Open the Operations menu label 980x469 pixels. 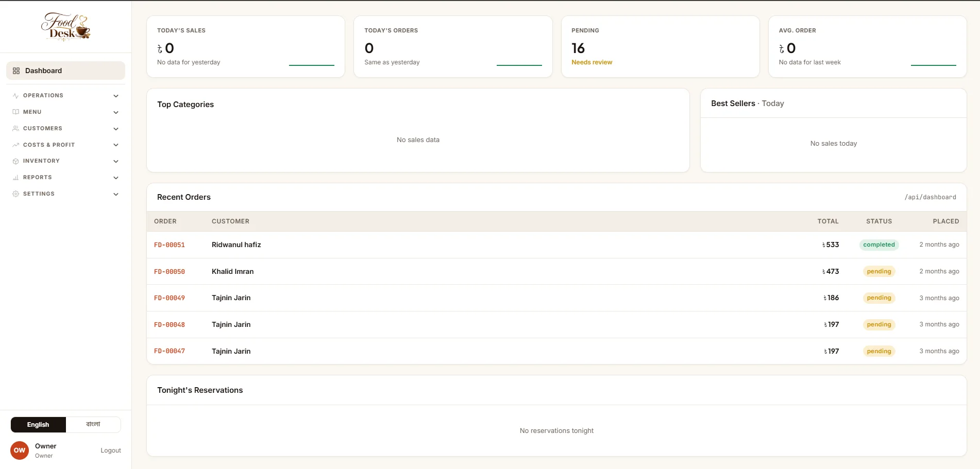(x=43, y=96)
